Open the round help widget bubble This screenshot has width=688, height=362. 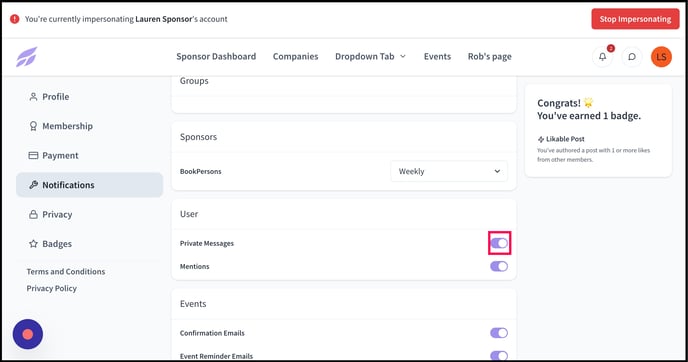pos(28,334)
